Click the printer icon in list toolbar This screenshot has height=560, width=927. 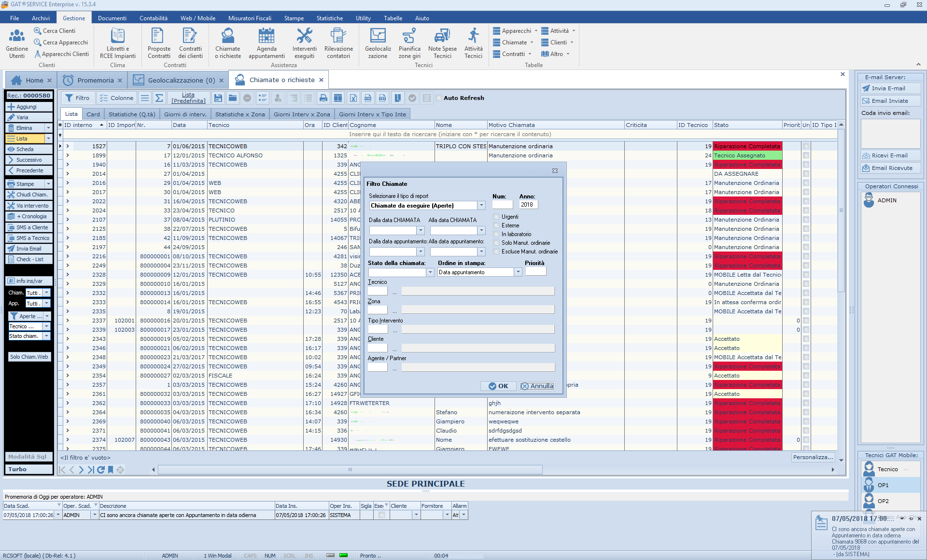click(323, 98)
